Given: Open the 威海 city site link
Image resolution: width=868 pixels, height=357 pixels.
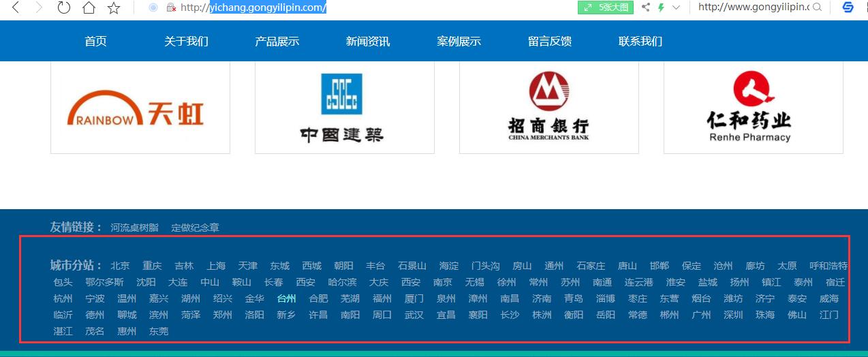Looking at the screenshot, I should pyautogui.click(x=829, y=298).
